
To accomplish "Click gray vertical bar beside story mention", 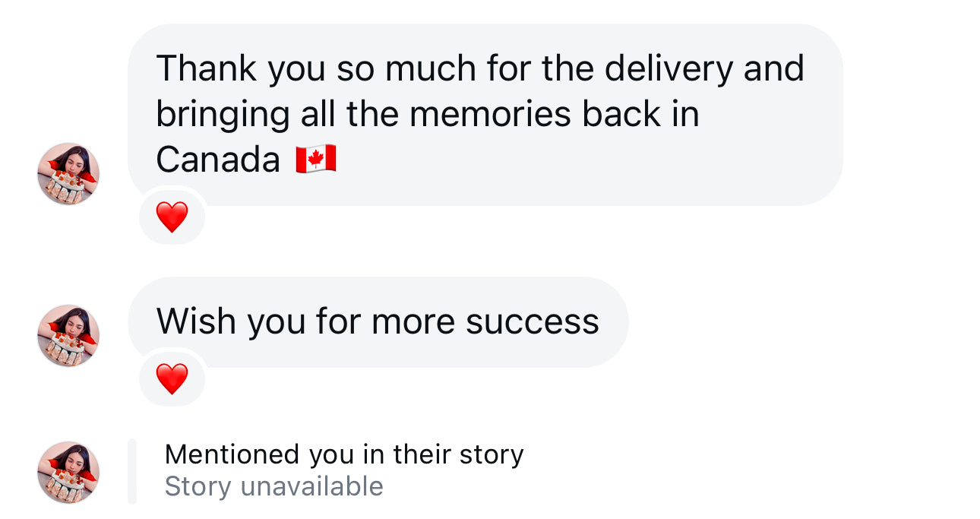I will [132, 471].
